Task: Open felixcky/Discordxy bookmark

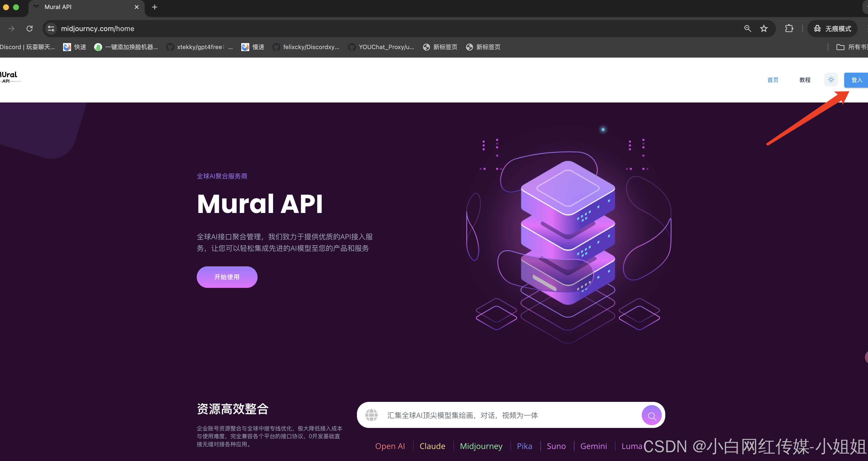Action: click(306, 47)
